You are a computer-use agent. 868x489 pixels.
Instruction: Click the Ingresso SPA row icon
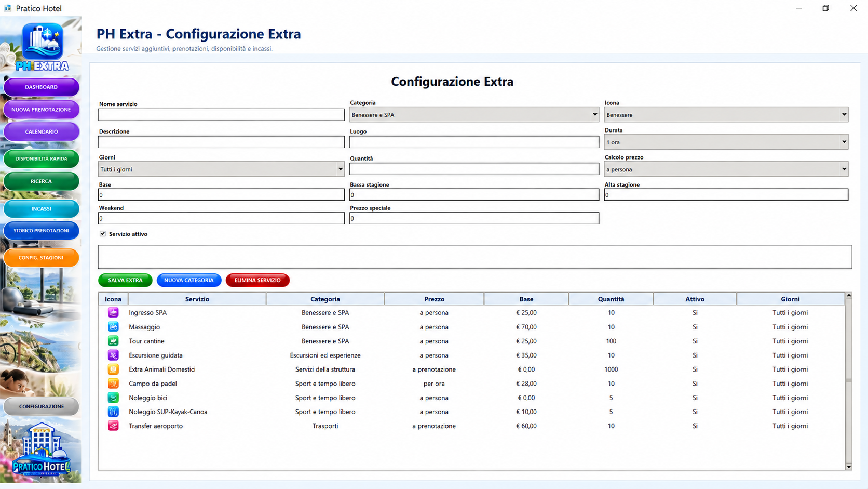click(113, 312)
